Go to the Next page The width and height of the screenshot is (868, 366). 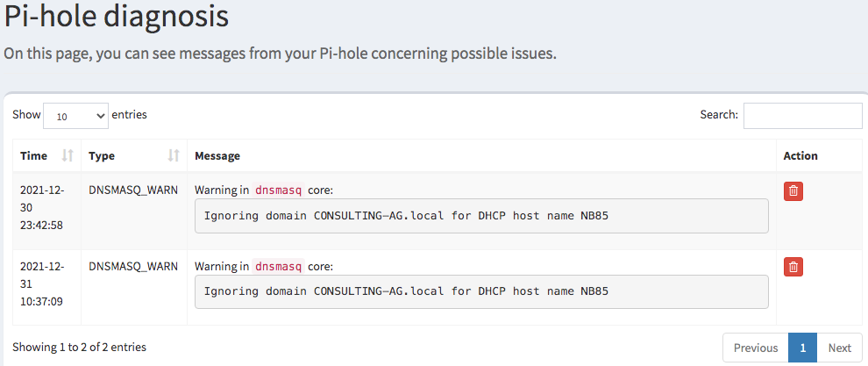(839, 348)
